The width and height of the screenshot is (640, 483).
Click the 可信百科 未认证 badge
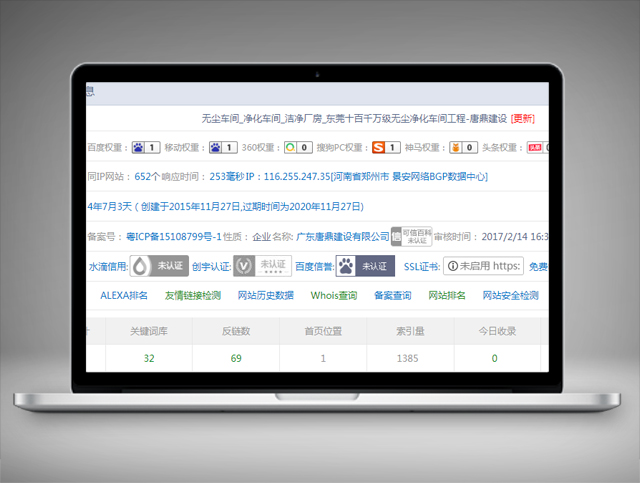(x=411, y=236)
